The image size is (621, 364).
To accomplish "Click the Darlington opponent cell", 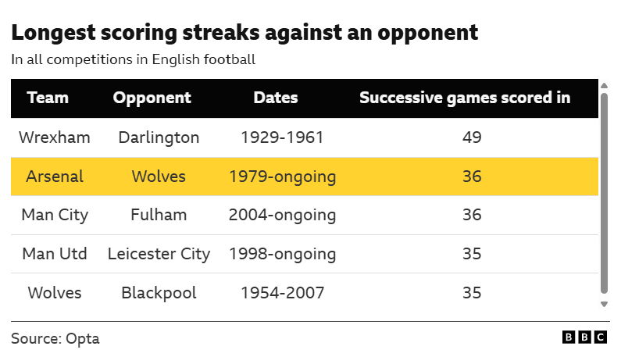I will pos(159,137).
